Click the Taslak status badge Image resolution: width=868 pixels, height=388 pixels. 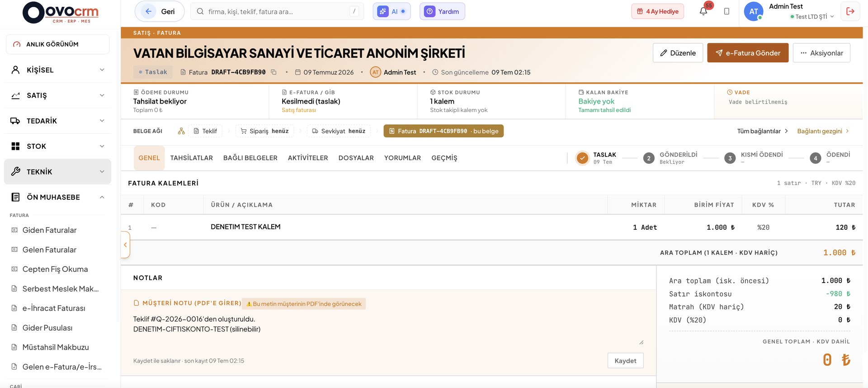click(x=153, y=72)
